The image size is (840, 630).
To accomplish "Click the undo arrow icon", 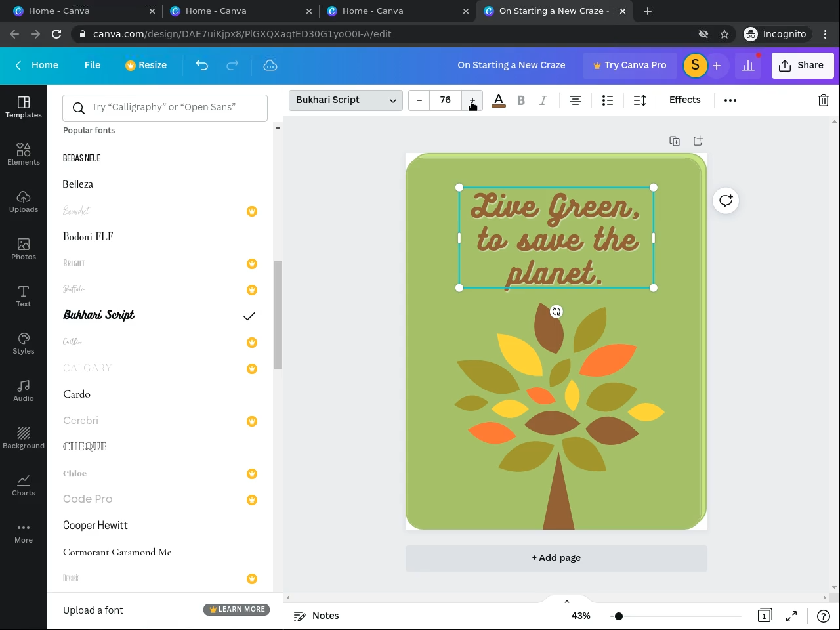I will pyautogui.click(x=201, y=65).
